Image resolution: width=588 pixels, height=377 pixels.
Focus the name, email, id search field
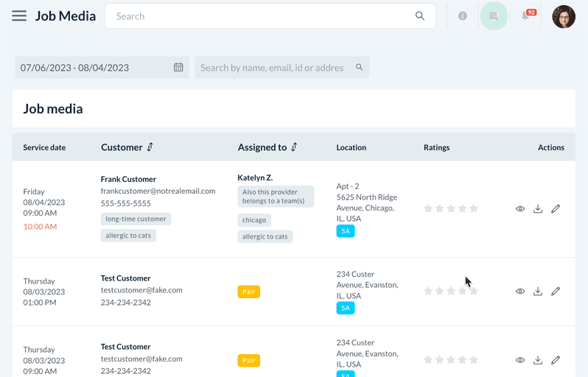pos(273,68)
